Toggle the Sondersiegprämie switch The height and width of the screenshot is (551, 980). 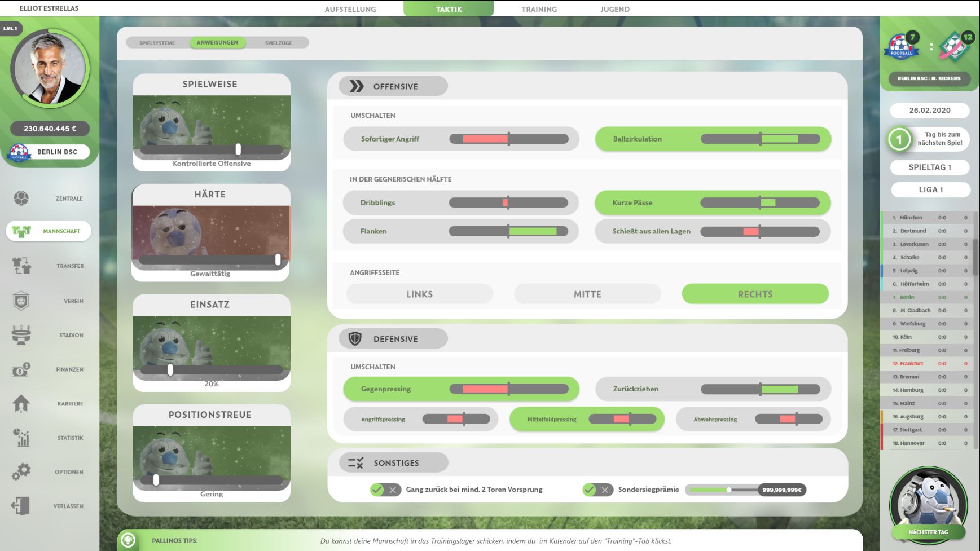pyautogui.click(x=597, y=490)
